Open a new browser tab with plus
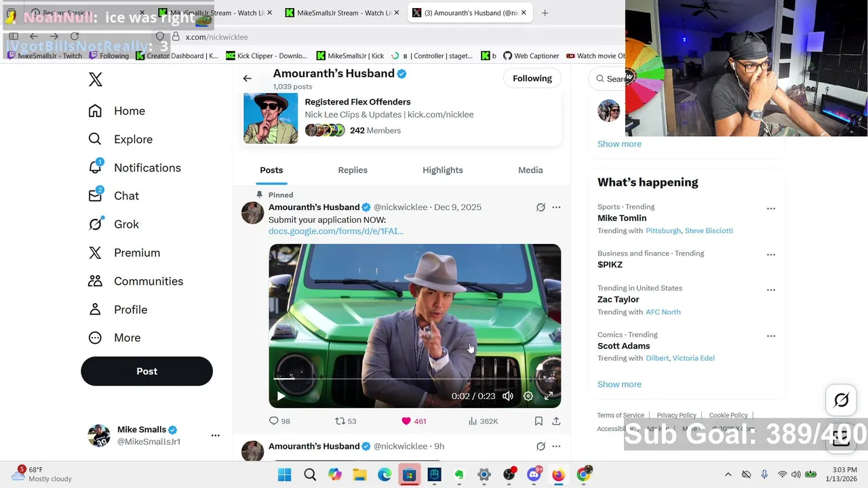The image size is (868, 488). [545, 13]
